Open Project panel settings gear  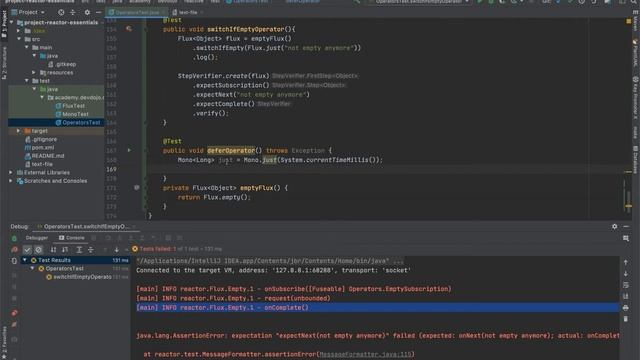point(87,12)
